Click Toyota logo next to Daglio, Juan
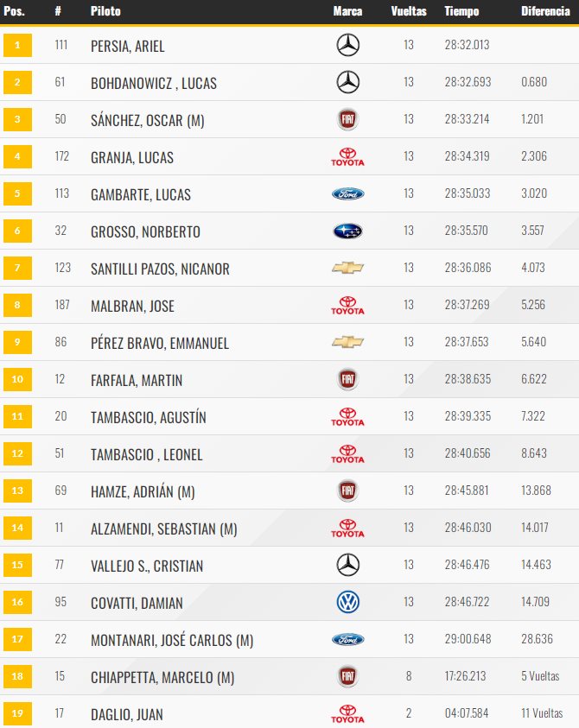 coord(347,714)
